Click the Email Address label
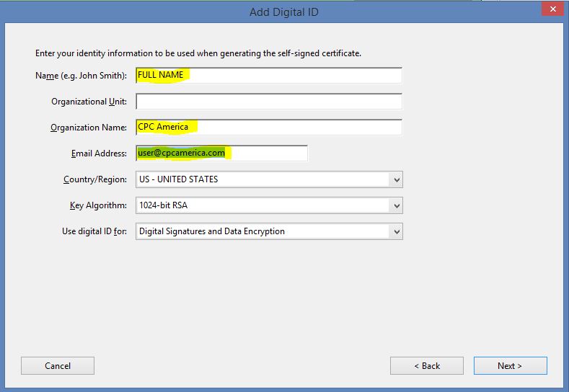 pos(99,153)
